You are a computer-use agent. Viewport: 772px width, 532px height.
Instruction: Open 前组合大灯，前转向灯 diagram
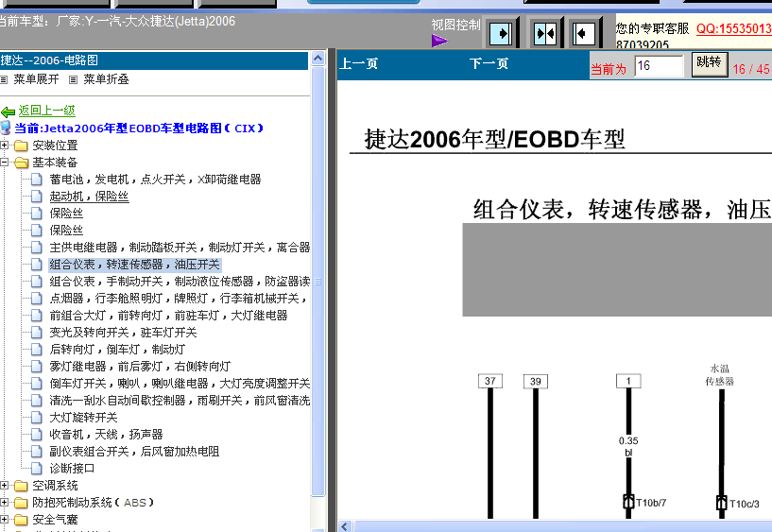click(168, 316)
